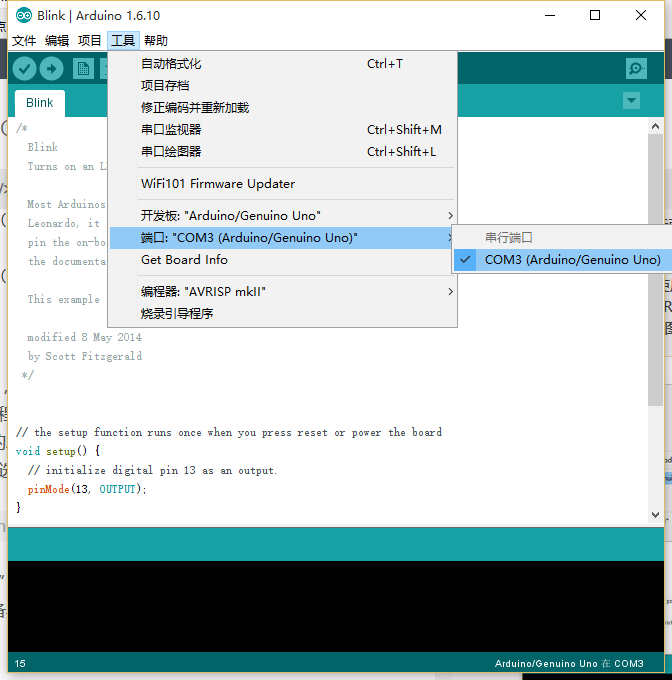Click line number 15 in status bar
The width and height of the screenshot is (672, 680).
coord(20,664)
